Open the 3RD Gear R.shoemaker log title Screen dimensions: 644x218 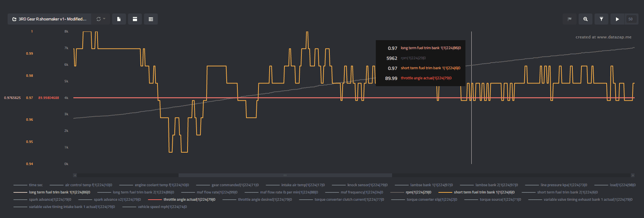pos(49,19)
